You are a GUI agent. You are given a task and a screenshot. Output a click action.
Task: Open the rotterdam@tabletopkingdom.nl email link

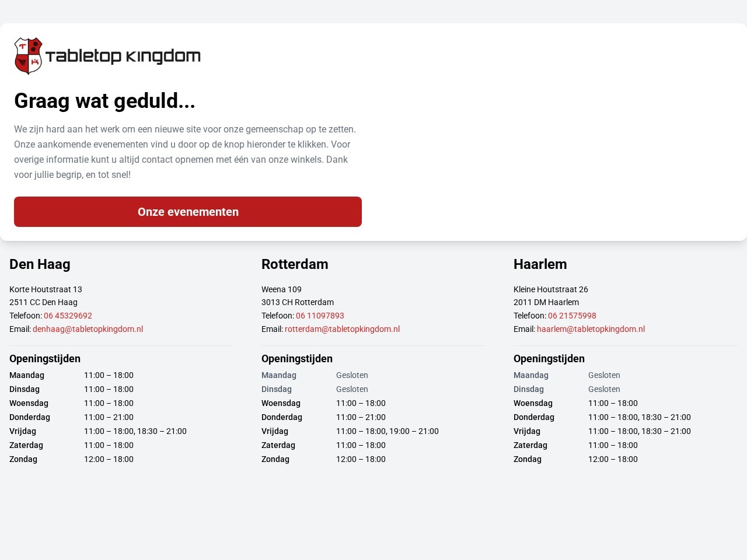point(342,329)
